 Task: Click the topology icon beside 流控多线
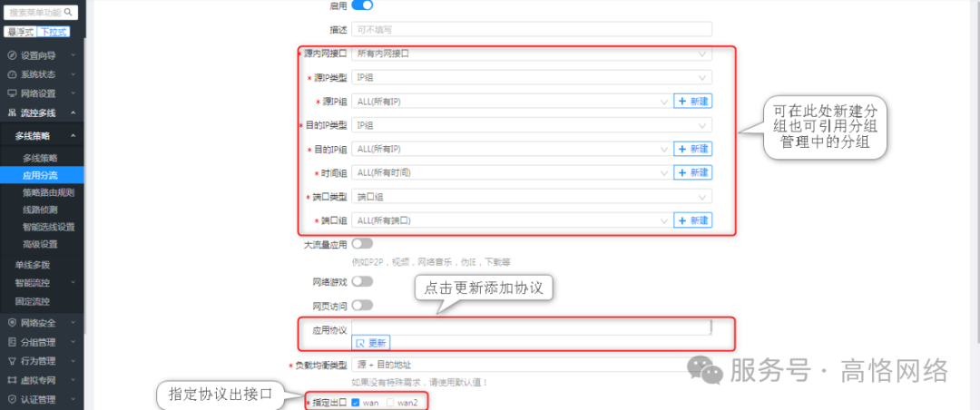click(12, 113)
